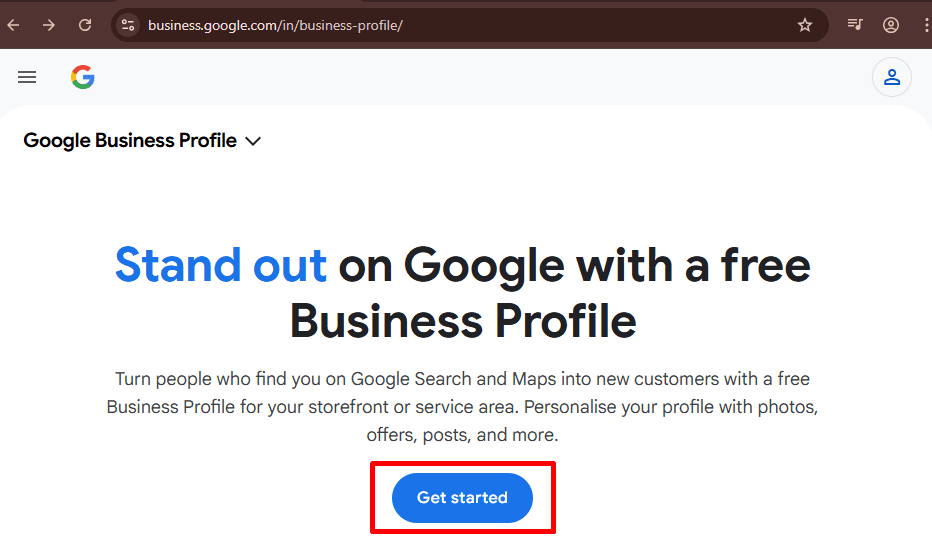Bookmark this page with the star
932x542 pixels.
pyautogui.click(x=805, y=25)
